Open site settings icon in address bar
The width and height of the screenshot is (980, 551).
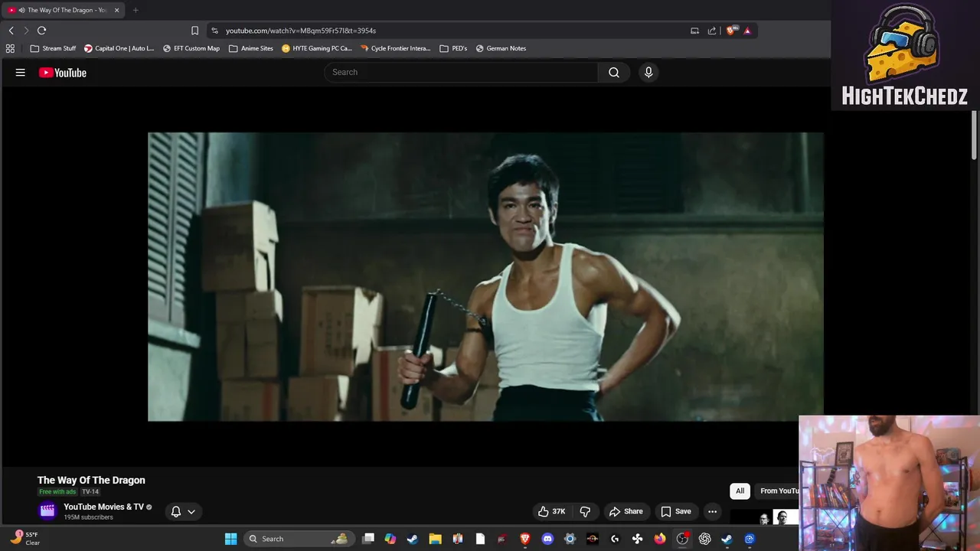pos(214,31)
